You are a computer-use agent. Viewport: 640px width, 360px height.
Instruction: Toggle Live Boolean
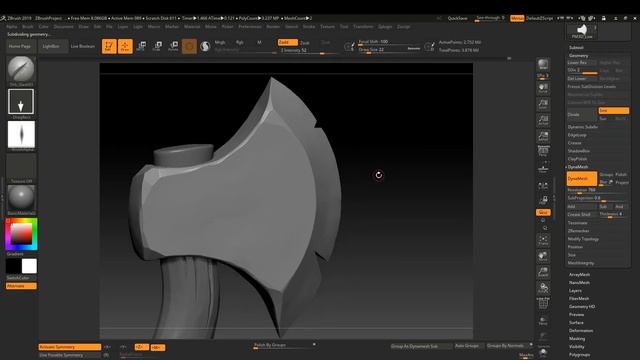click(x=83, y=47)
